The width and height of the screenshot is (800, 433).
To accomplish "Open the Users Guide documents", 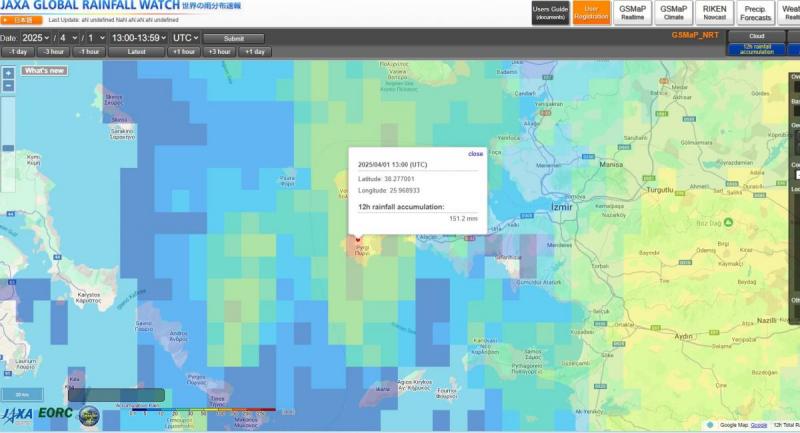I will [x=550, y=13].
